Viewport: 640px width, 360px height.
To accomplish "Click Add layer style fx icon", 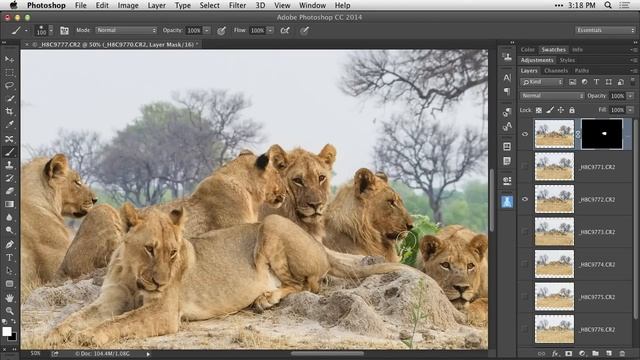I will (x=555, y=353).
